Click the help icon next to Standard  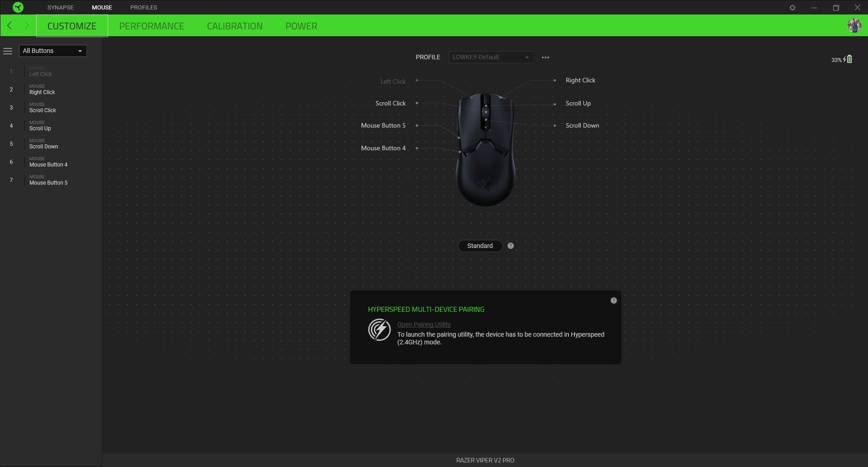(511, 246)
